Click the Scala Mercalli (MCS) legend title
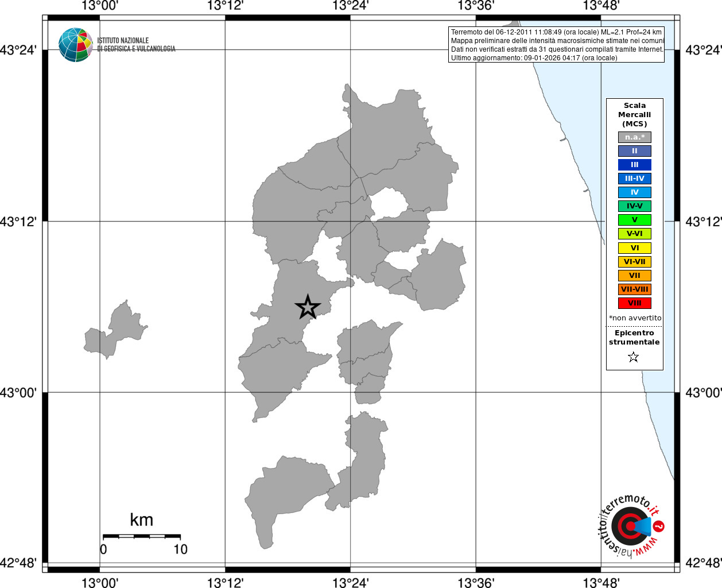 635,115
